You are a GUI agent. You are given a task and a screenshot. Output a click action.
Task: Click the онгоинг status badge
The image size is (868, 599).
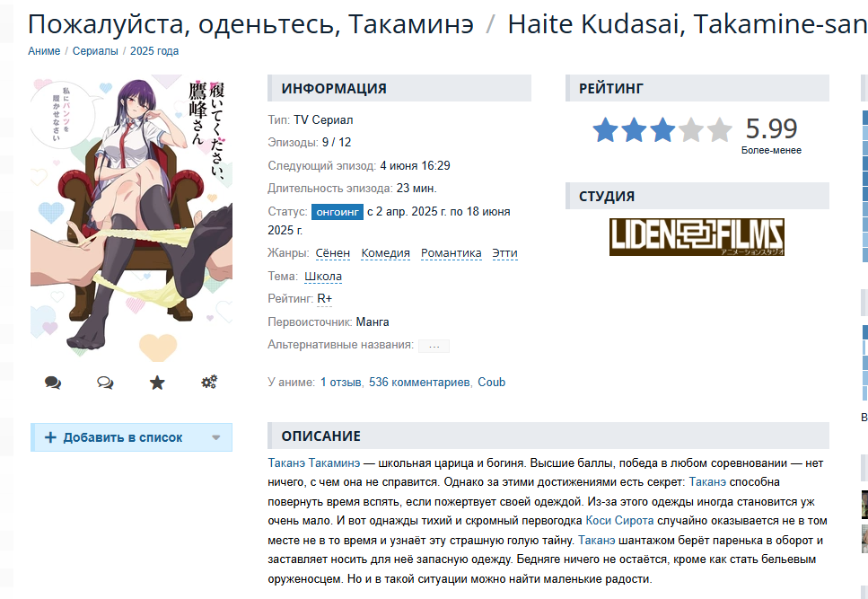point(338,212)
